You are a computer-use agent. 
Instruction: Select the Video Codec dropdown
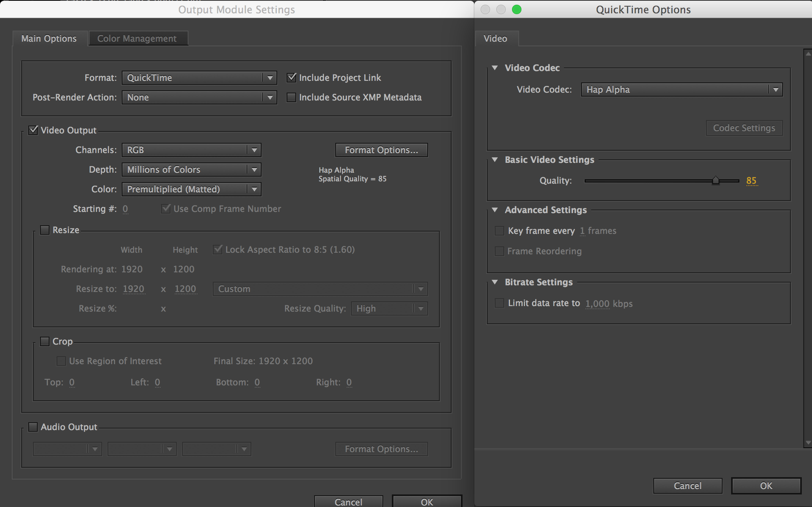[679, 89]
